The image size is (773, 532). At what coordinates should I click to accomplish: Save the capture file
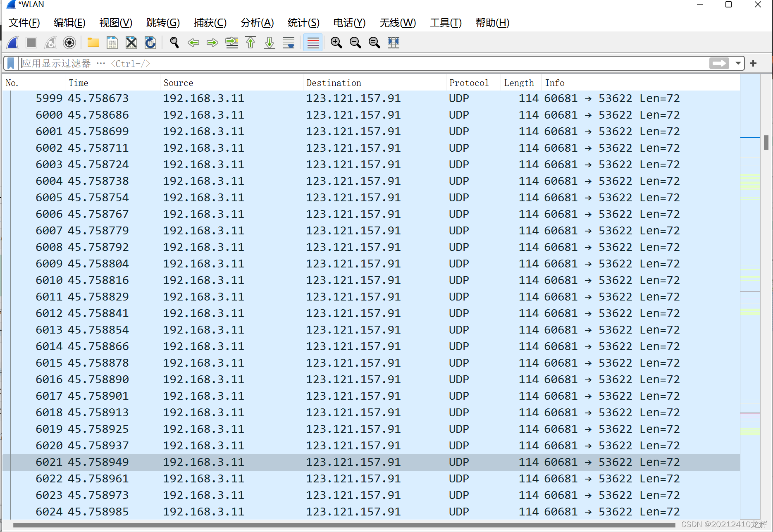tap(112, 43)
